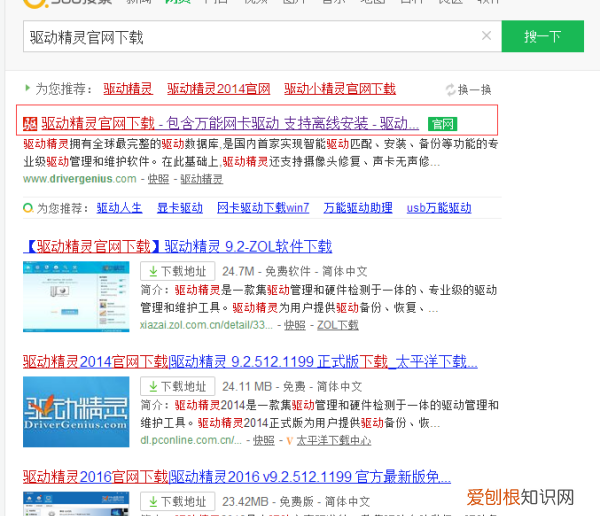Click the ZOL result screenshot thumbnail
Screen dimensions: 600x516
[76, 297]
